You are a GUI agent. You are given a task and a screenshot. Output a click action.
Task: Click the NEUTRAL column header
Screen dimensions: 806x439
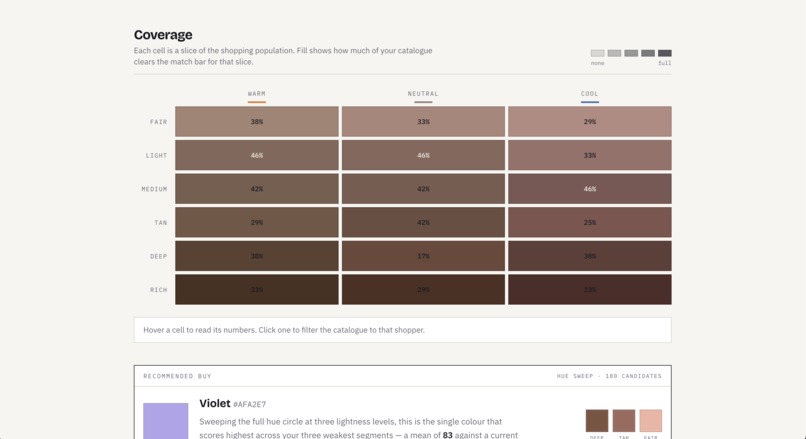click(423, 94)
